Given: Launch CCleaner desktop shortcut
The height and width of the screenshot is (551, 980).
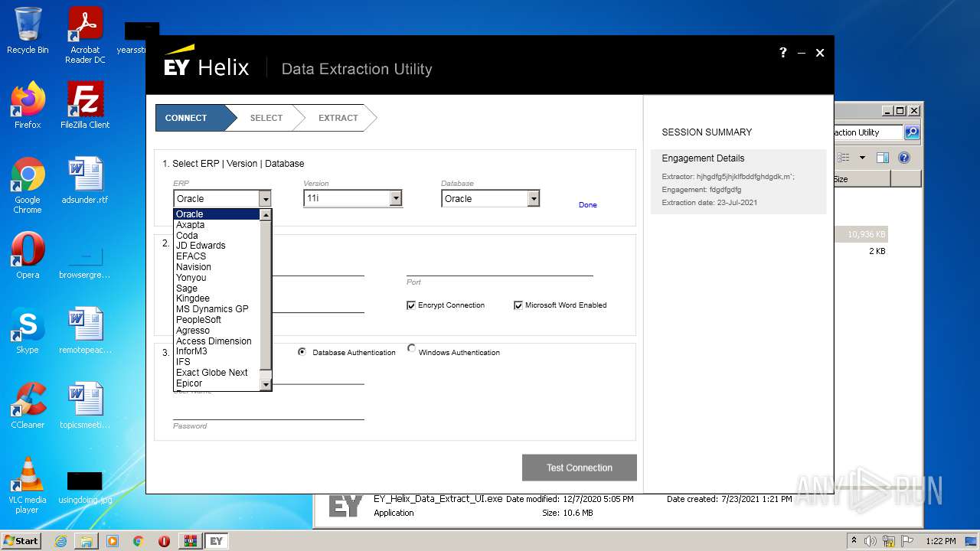Looking at the screenshot, I should click(x=28, y=406).
